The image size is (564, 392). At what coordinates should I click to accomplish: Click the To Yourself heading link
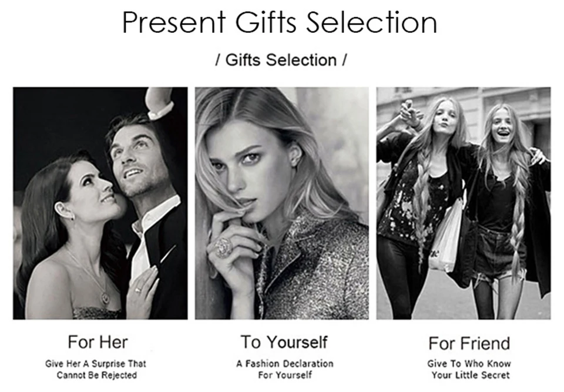coord(284,342)
